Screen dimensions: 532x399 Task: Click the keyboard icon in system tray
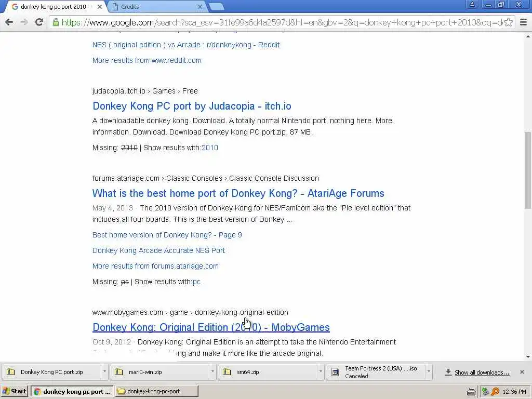[x=471, y=392]
